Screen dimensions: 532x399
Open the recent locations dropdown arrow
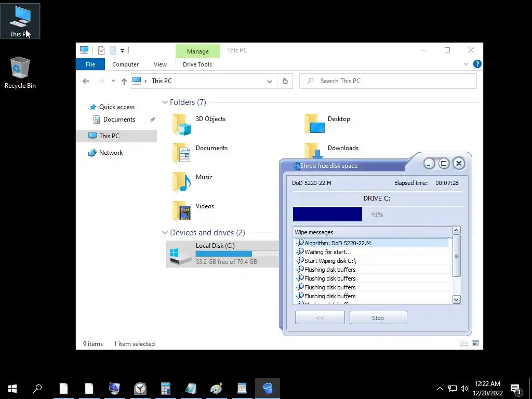click(x=113, y=81)
